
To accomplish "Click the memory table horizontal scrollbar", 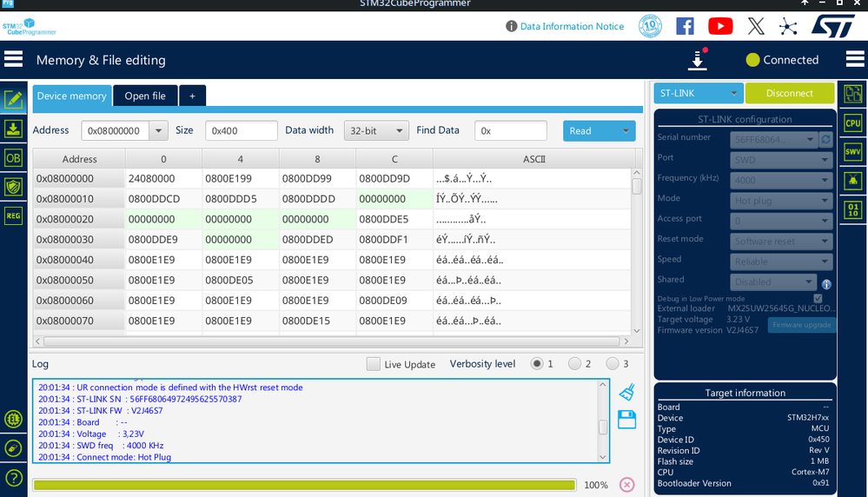I will [x=331, y=341].
